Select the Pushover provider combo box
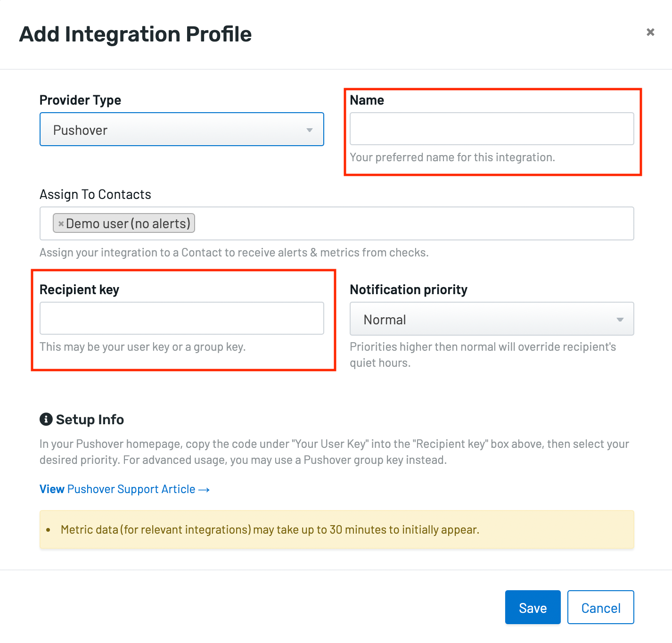 (182, 129)
